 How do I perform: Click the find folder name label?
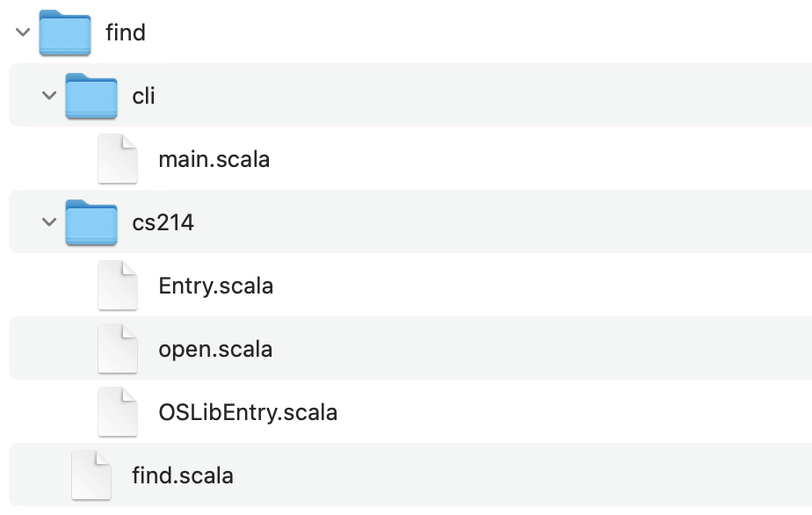pyautogui.click(x=126, y=33)
